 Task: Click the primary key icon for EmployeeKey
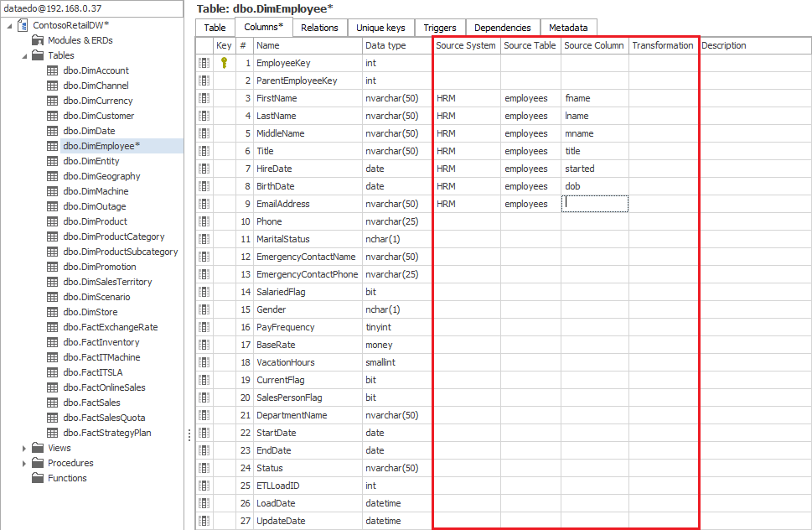[224, 63]
